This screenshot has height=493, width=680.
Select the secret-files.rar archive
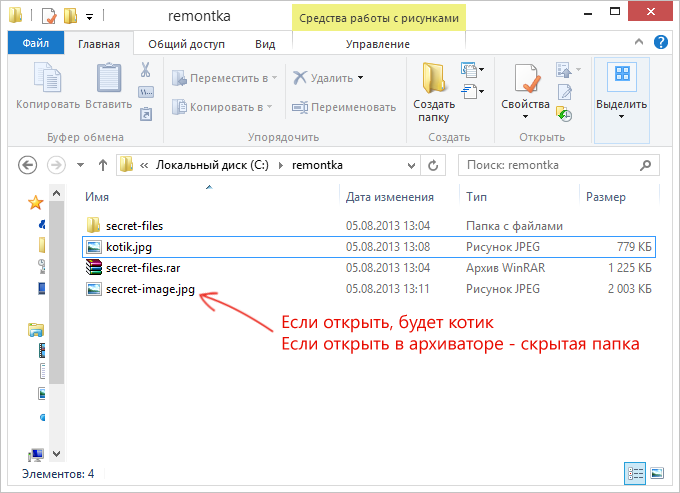[369, 268]
